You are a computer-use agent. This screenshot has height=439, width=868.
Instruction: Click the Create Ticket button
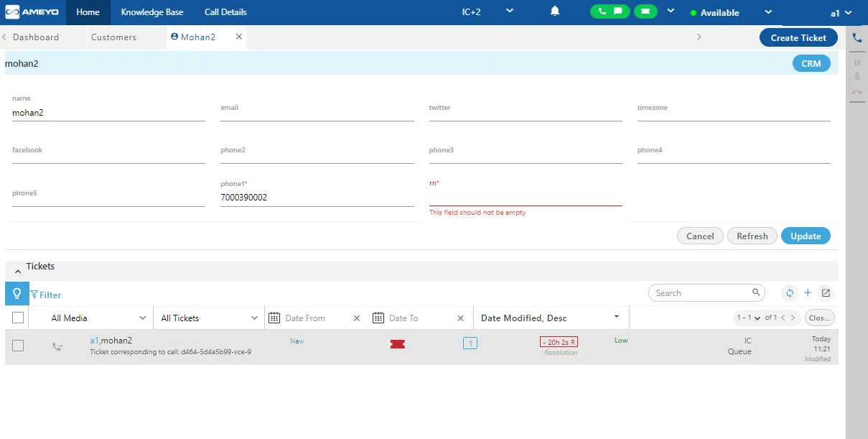(798, 37)
